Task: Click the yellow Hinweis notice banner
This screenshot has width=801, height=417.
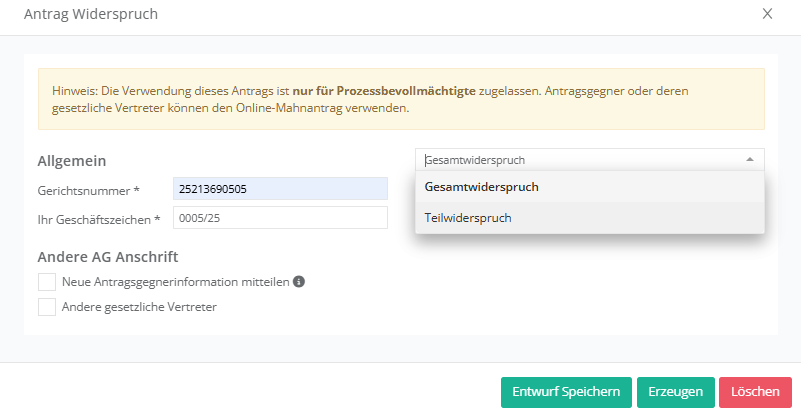Action: click(x=400, y=98)
